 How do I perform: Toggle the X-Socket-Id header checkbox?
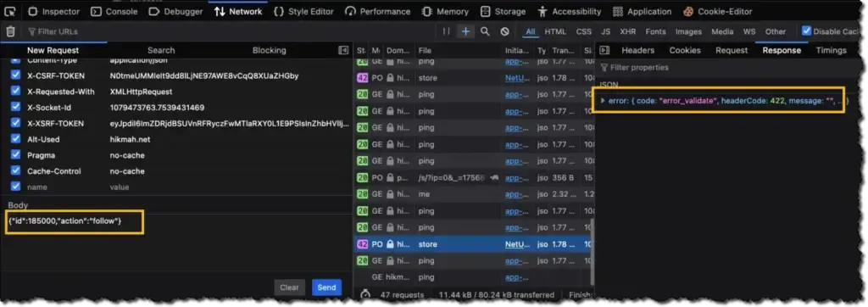click(x=15, y=108)
